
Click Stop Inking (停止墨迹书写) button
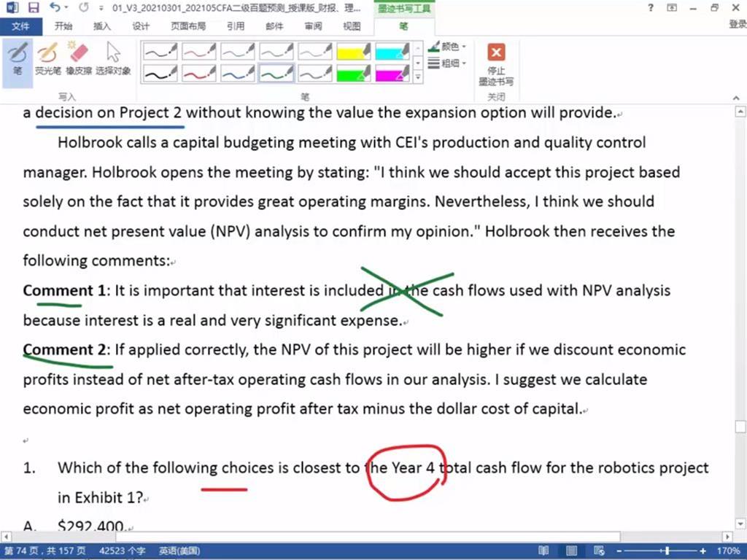tap(496, 63)
